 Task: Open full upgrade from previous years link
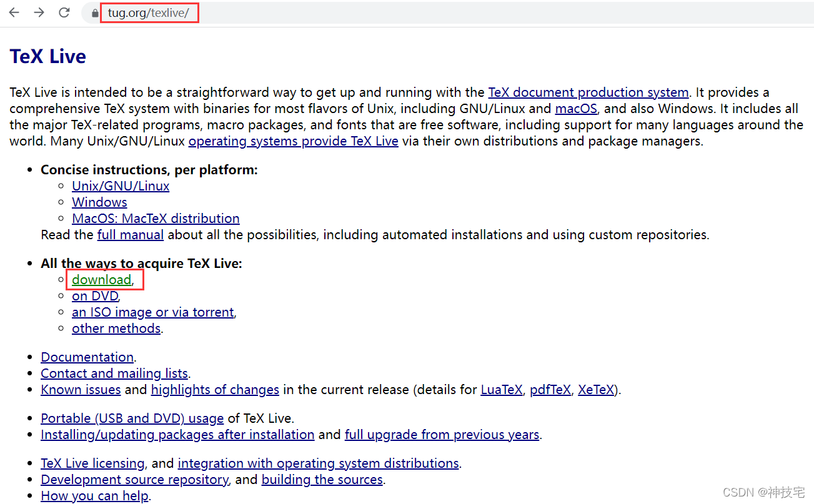[x=442, y=435]
